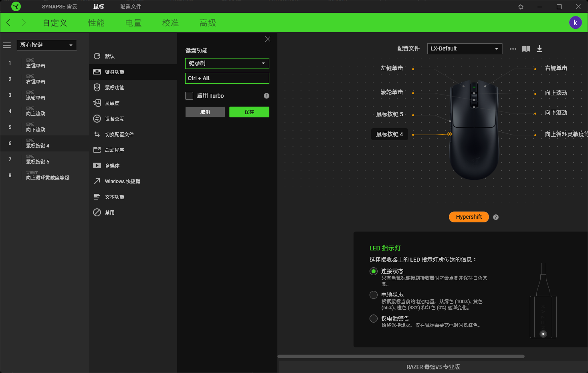
Task: Expand the 所有按键 filter dropdown
Action: [46, 45]
